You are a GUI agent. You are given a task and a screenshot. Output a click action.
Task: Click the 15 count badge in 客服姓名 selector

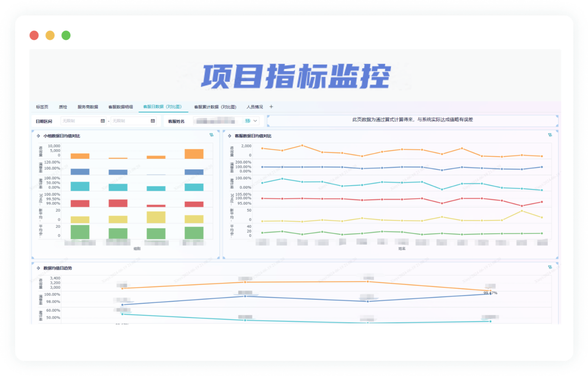point(248,120)
